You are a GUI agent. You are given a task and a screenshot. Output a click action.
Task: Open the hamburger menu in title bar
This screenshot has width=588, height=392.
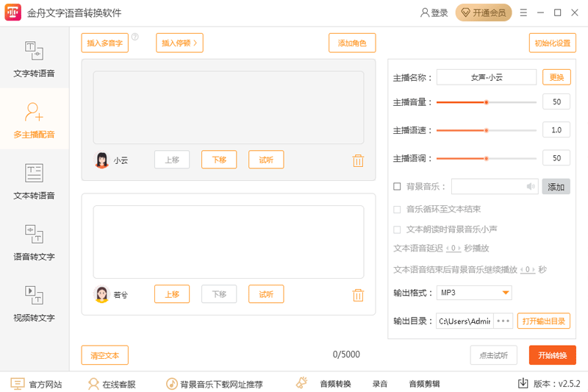523,13
